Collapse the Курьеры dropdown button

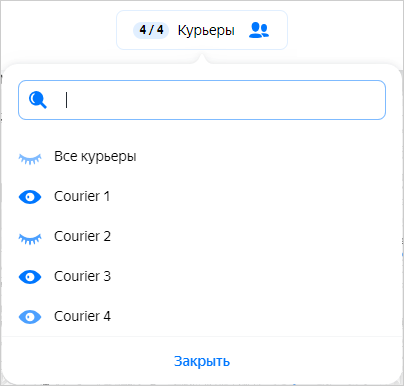coord(202,30)
